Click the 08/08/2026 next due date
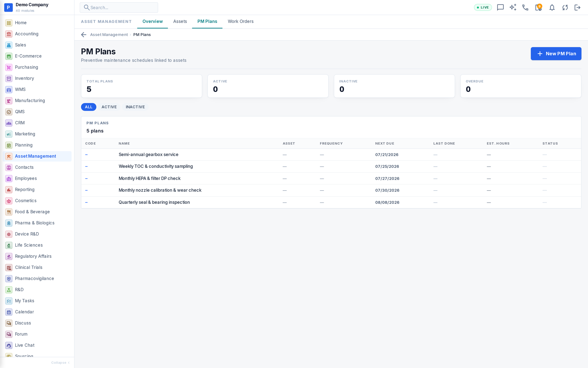 (387, 202)
